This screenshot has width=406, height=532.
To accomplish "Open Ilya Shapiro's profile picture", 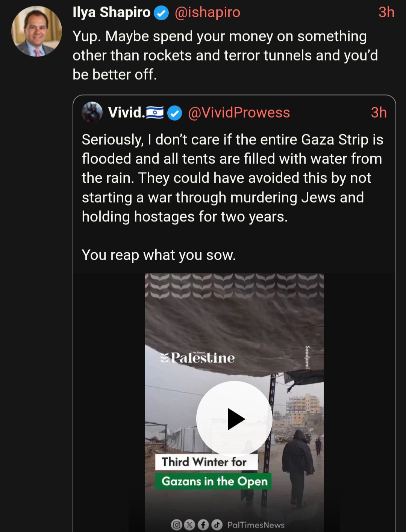I will pos(36,32).
